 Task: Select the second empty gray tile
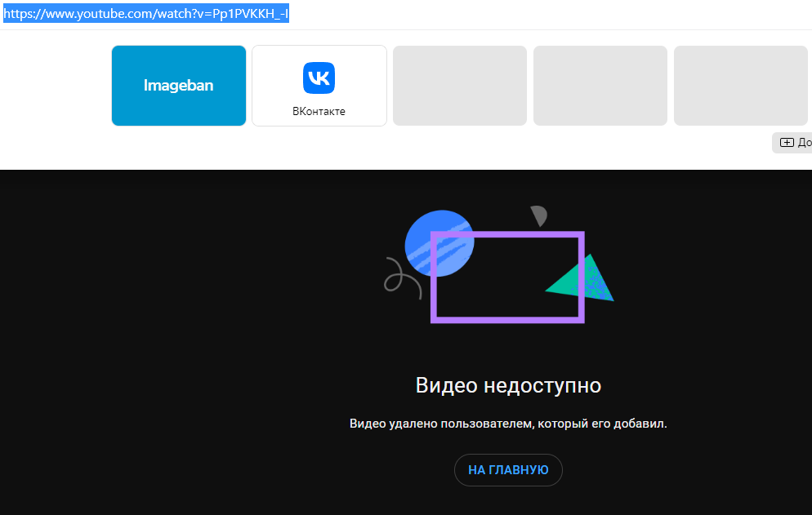(x=600, y=86)
